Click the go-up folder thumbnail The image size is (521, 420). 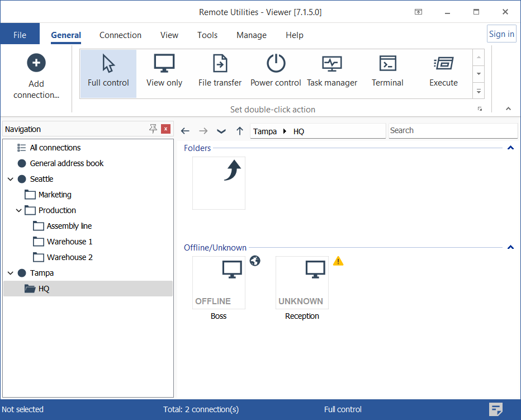[219, 183]
